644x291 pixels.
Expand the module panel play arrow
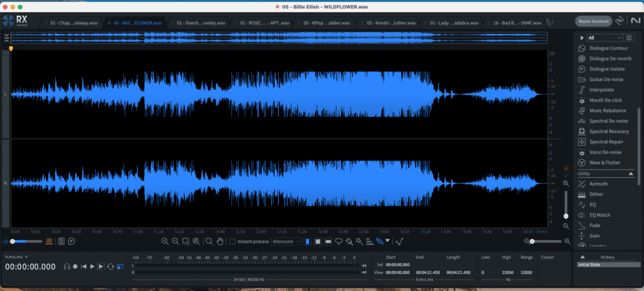(582, 38)
